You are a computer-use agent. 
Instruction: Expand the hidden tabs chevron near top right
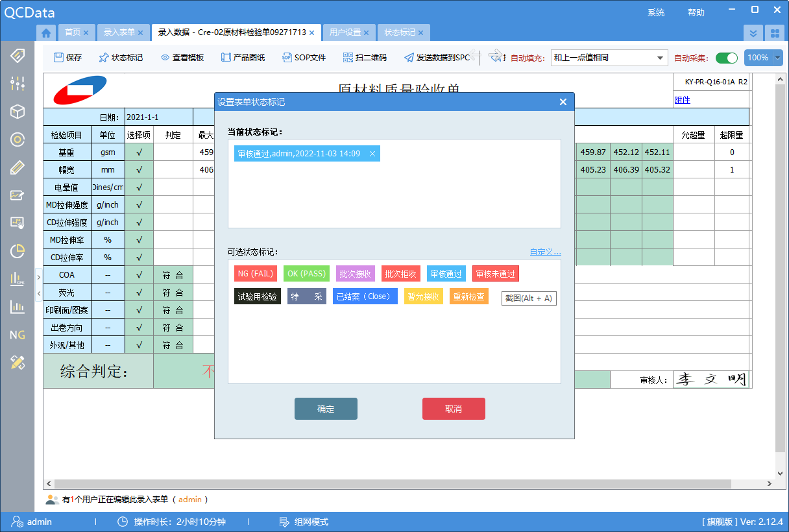(754, 32)
